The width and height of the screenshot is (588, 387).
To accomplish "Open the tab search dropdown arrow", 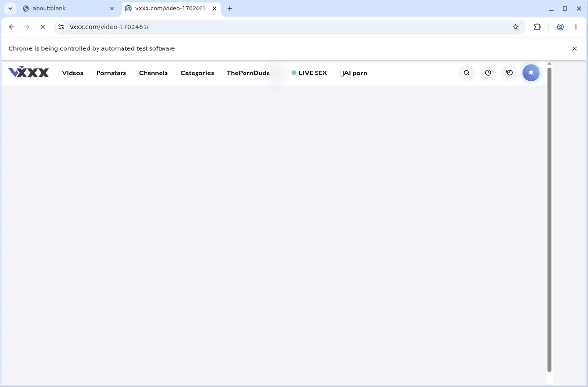I will [x=10, y=8].
